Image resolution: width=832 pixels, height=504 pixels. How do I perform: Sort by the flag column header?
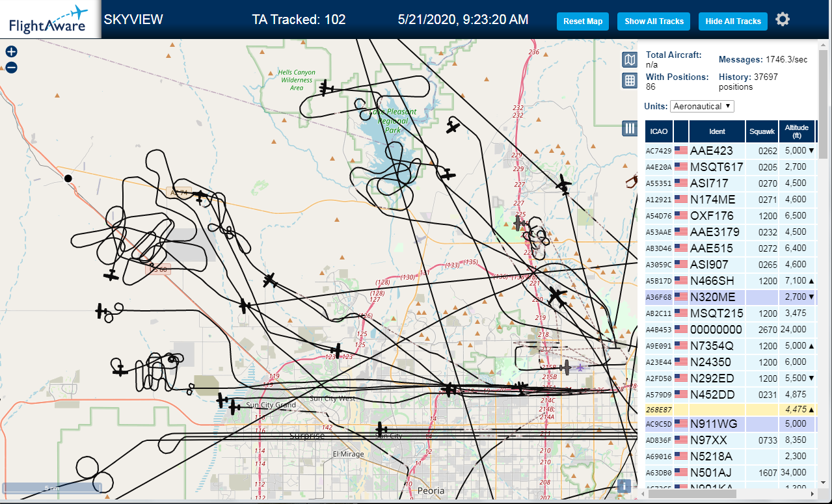click(x=681, y=131)
